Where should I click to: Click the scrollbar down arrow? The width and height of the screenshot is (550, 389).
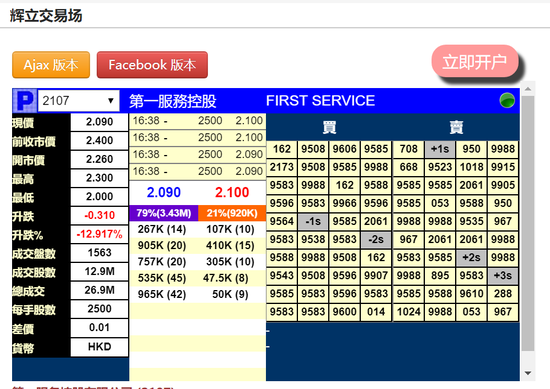tap(528, 373)
